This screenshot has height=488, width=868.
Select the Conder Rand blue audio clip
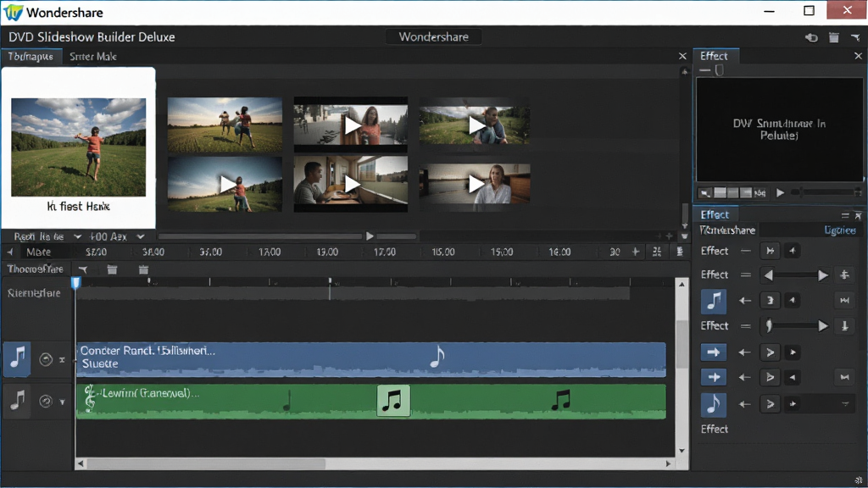[371, 359]
